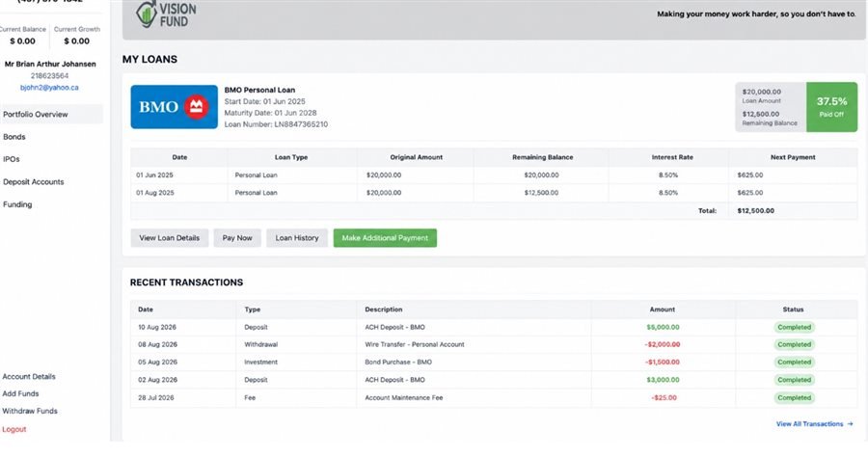
Task: Click the Original Amount column header
Action: pos(417,157)
